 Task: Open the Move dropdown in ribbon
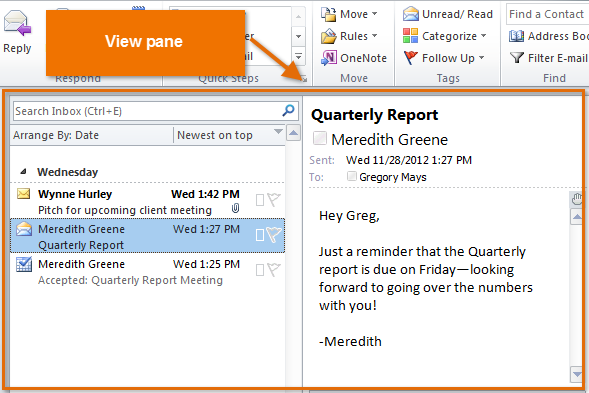pyautogui.click(x=349, y=14)
